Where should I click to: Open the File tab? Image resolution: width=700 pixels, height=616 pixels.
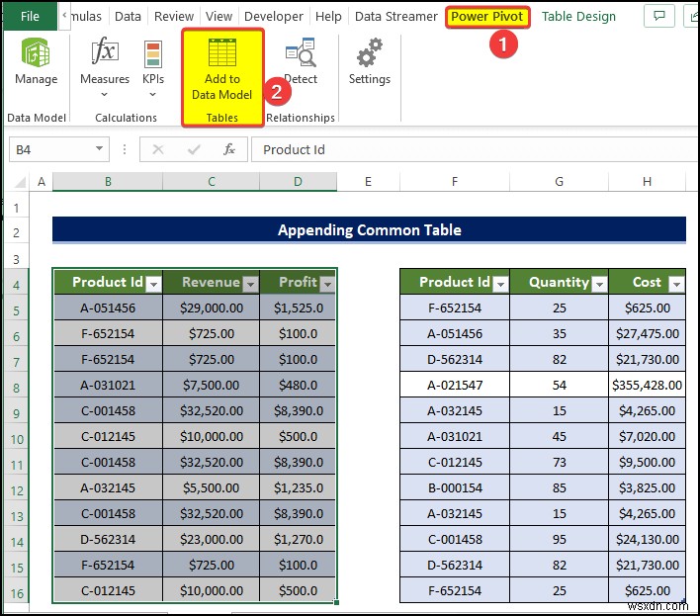(x=30, y=16)
